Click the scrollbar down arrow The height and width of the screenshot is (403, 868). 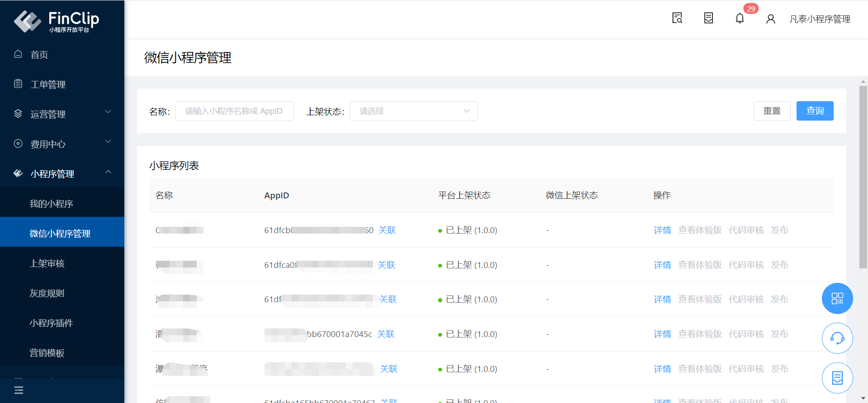pyautogui.click(x=863, y=398)
